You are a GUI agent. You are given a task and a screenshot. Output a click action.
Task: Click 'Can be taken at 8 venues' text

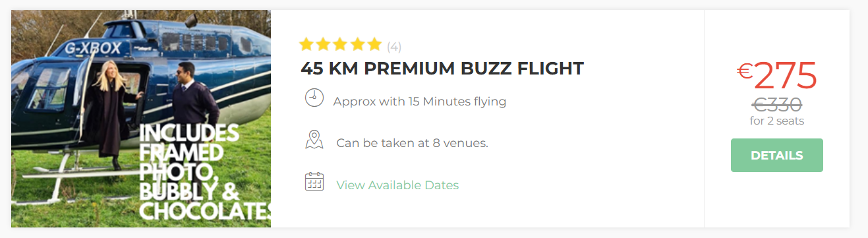point(412,143)
